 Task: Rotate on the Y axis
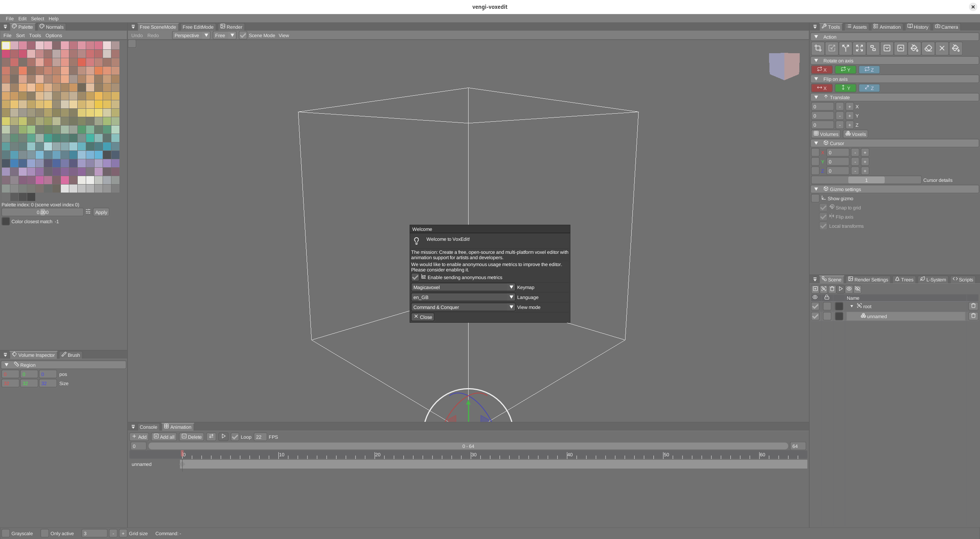tap(846, 70)
